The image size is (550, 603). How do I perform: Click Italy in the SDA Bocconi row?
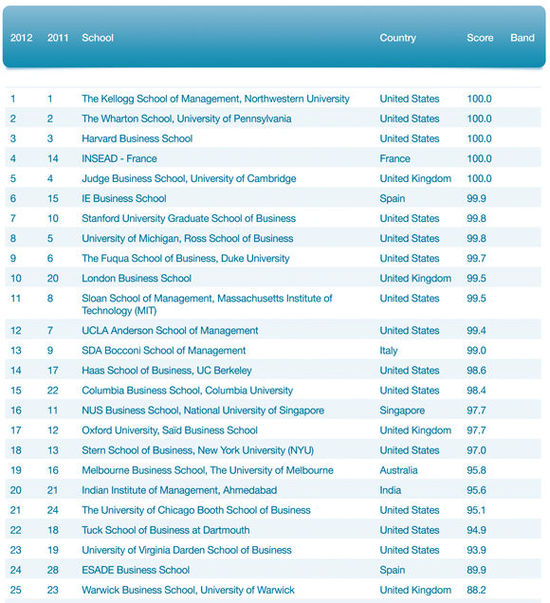pyautogui.click(x=388, y=351)
